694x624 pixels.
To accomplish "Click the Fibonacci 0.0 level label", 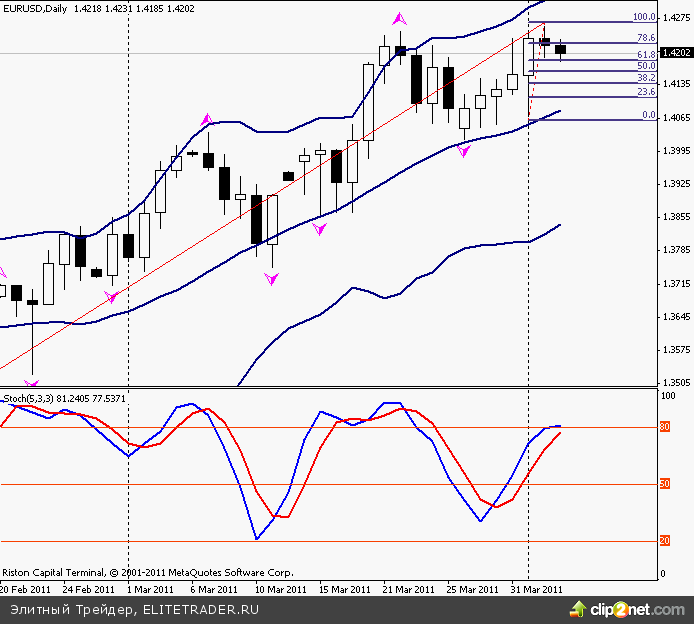I will click(648, 115).
